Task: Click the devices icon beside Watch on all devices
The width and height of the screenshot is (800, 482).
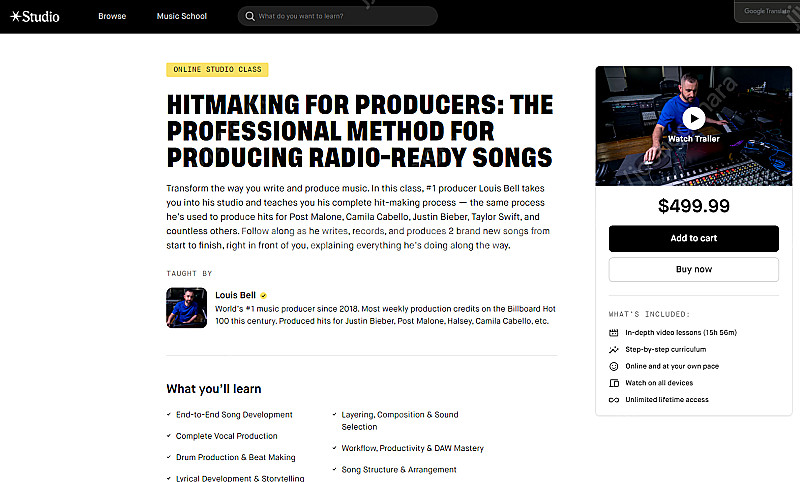Action: coord(614,383)
